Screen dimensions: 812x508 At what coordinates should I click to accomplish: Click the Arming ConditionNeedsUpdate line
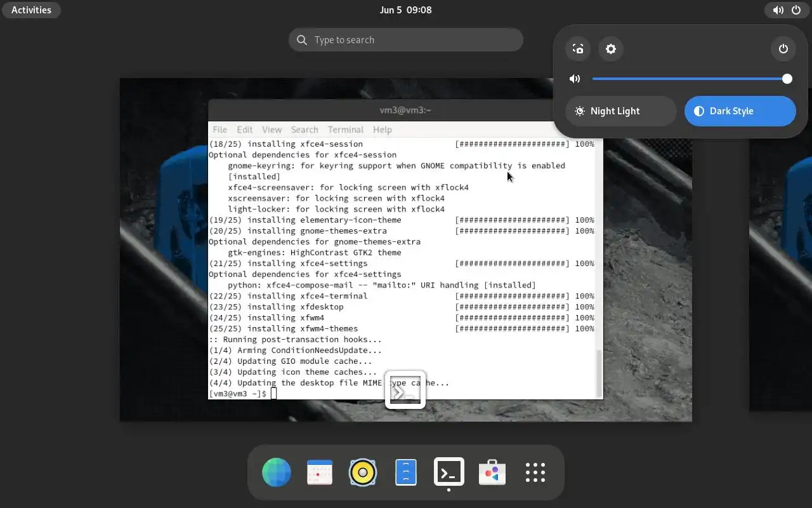pyautogui.click(x=296, y=351)
